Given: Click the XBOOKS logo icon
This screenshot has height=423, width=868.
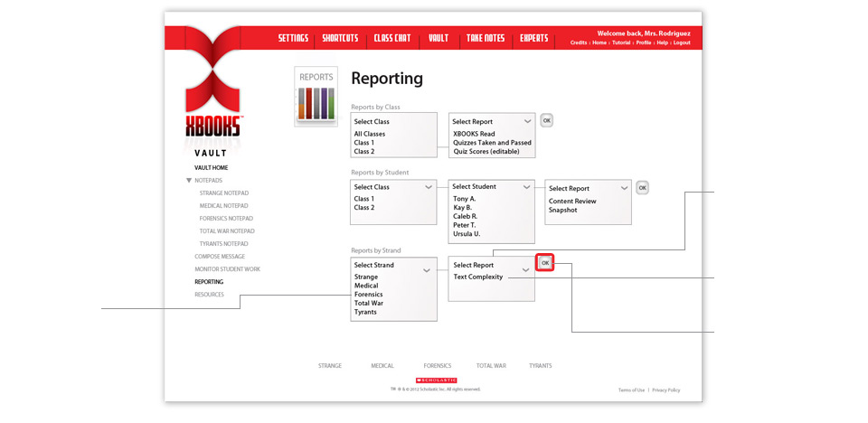Looking at the screenshot, I should click(212, 90).
